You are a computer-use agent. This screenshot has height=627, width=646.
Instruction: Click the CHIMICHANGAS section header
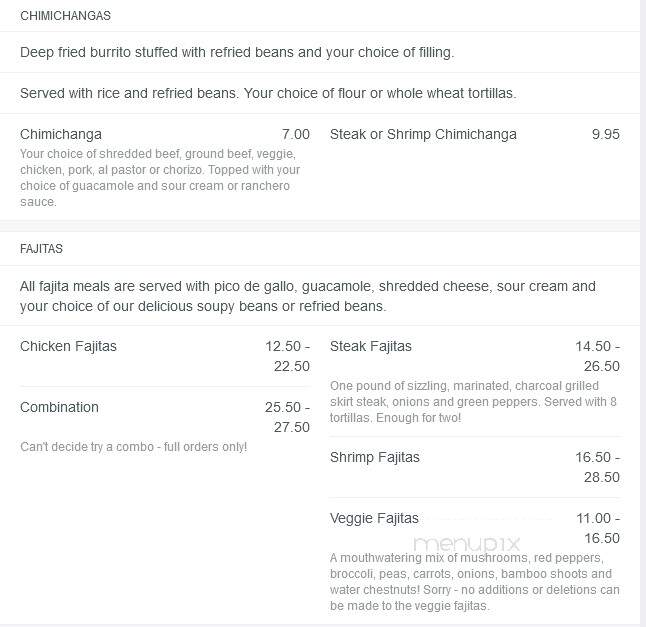coord(66,16)
